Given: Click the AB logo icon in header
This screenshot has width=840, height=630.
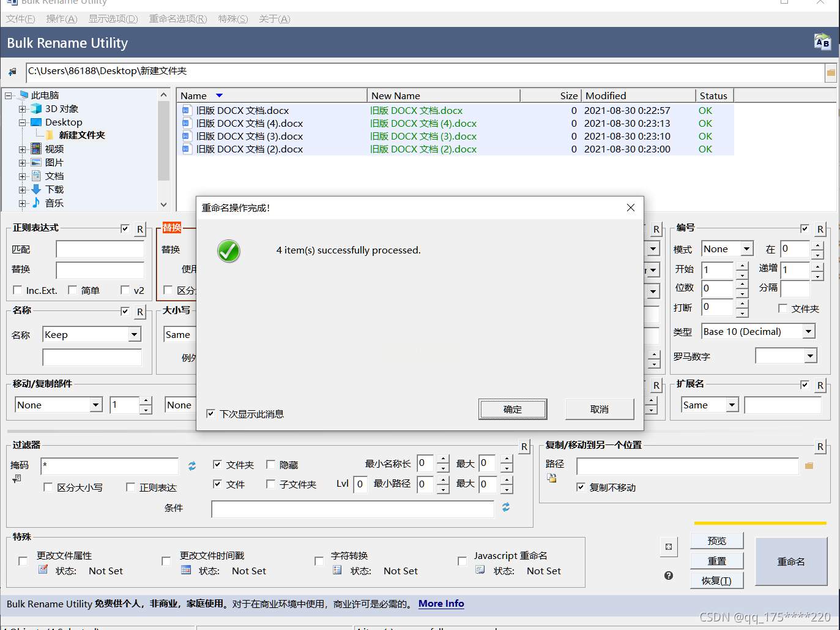Looking at the screenshot, I should click(x=822, y=42).
